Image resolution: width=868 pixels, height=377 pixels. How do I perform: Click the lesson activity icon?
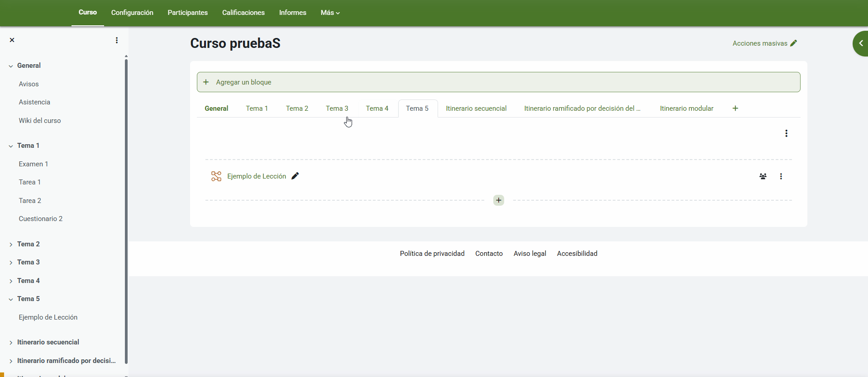coord(216,176)
